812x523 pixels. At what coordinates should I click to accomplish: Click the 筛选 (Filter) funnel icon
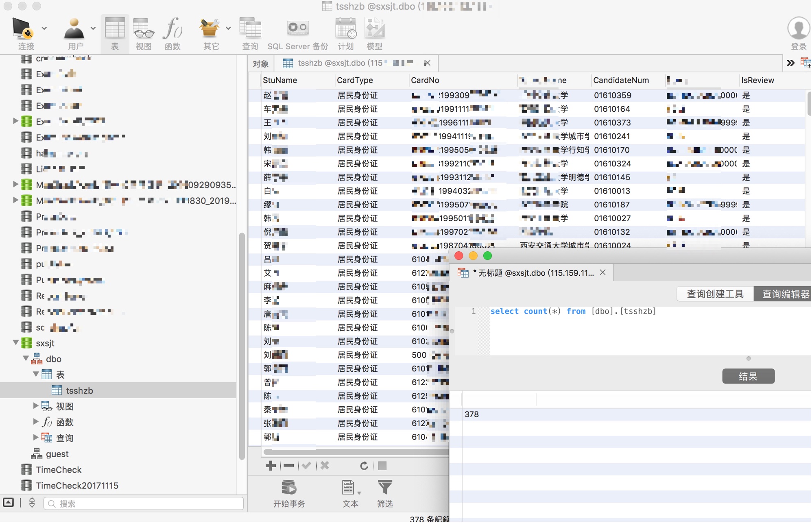coord(385,488)
